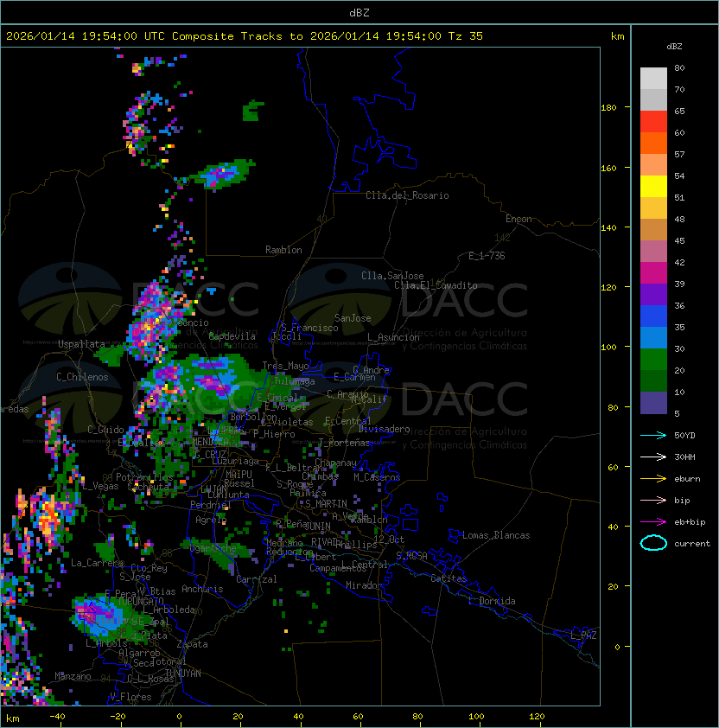Viewport: 719px width, 728px height.
Task: Click the Tres_Mayo place label
Action: pos(285,366)
